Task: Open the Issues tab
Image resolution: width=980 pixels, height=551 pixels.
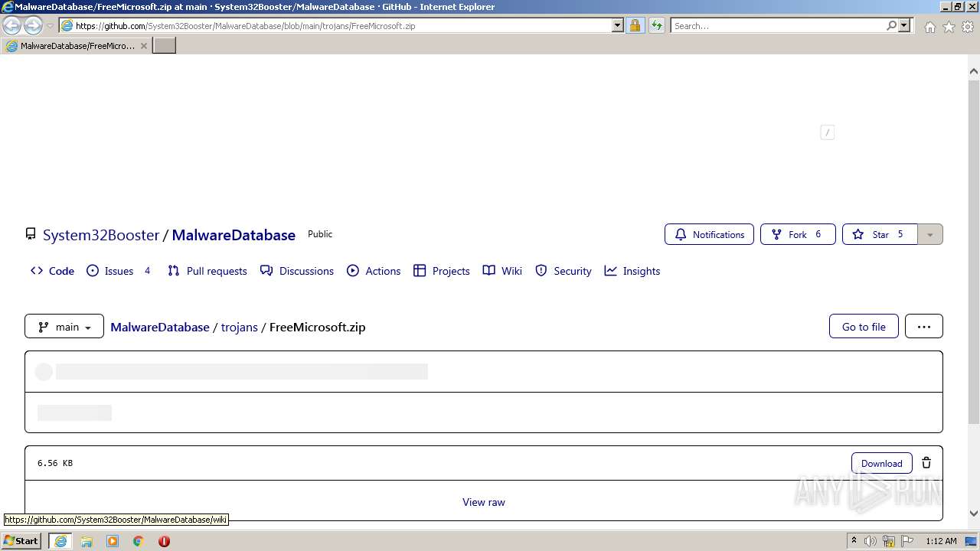Action: [x=119, y=271]
